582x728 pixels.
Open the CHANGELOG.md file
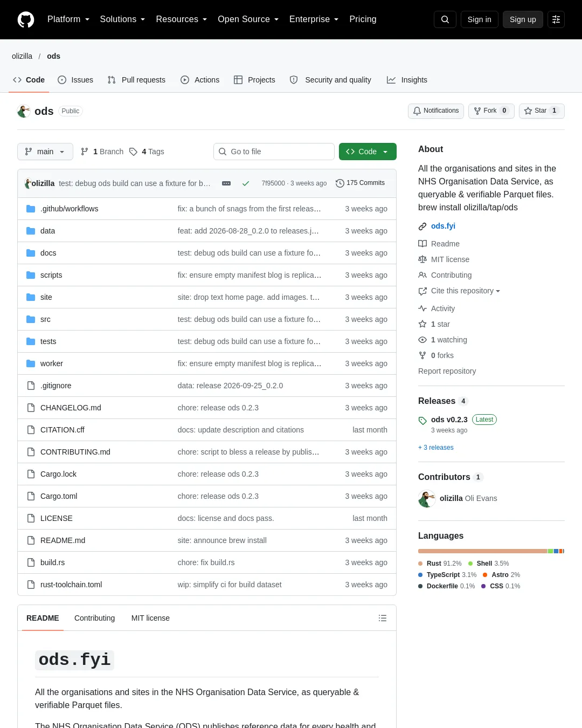tap(71, 408)
